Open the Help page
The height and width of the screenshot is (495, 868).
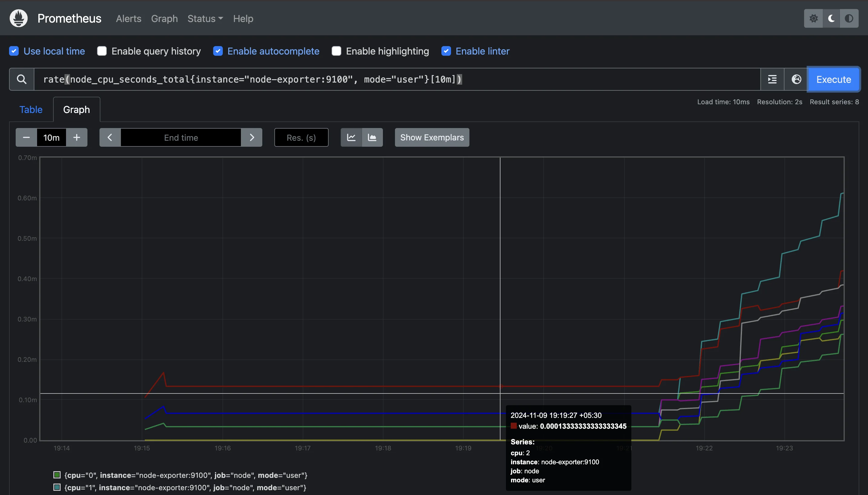pyautogui.click(x=243, y=18)
